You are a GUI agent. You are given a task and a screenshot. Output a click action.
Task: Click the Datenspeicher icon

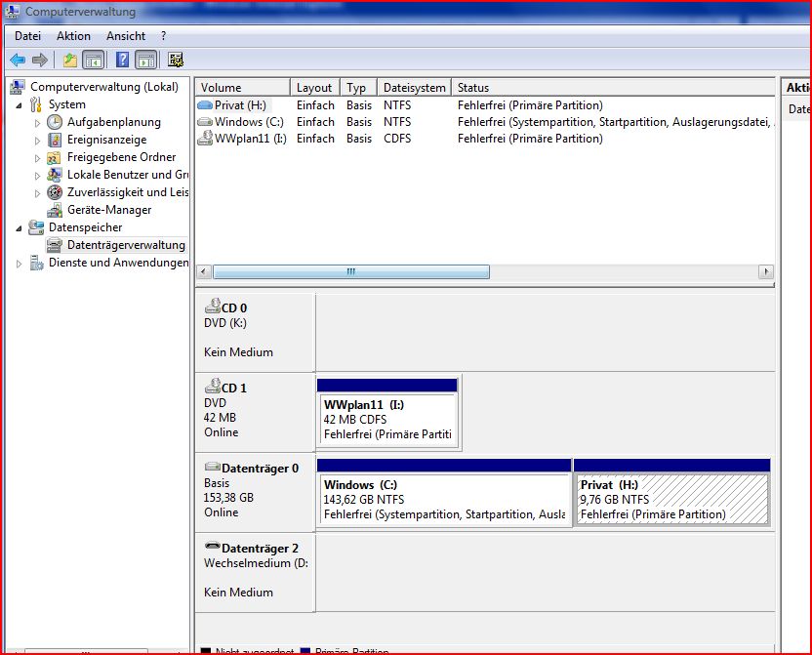(x=36, y=227)
